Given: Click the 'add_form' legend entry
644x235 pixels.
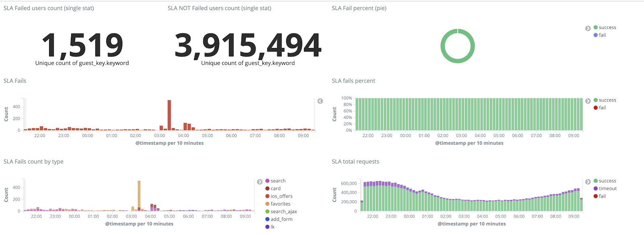Looking at the screenshot, I should pyautogui.click(x=281, y=219).
